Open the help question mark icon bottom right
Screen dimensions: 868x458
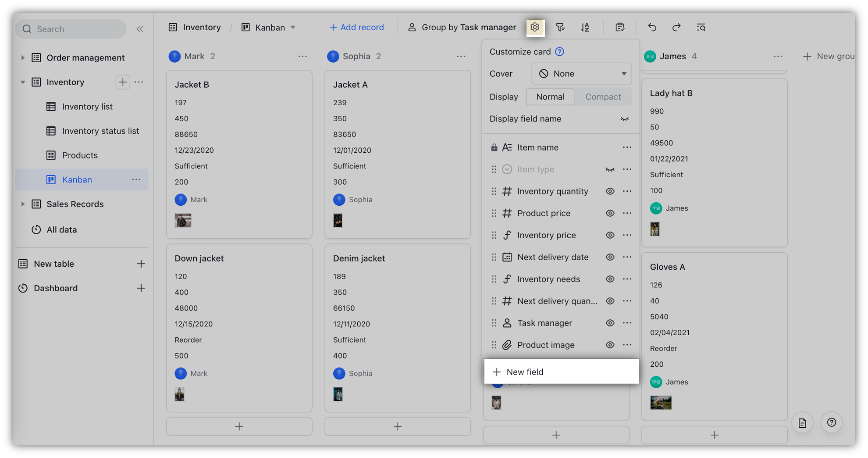point(831,422)
